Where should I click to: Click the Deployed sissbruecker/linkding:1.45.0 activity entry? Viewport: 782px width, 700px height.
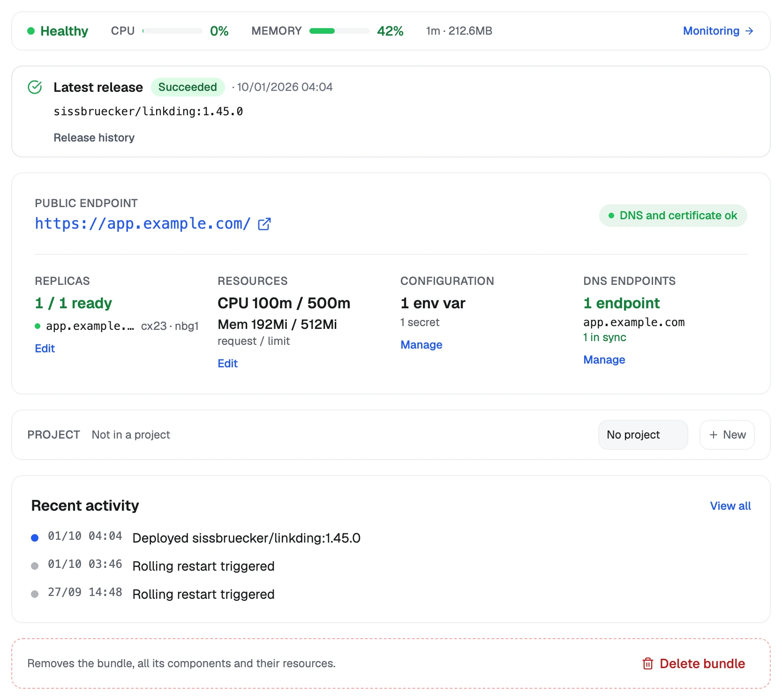[196, 538]
